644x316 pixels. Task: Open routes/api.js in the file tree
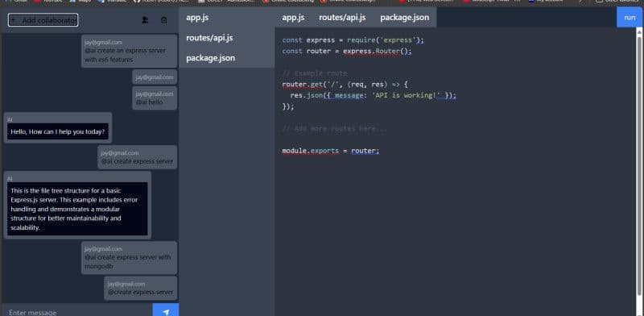pyautogui.click(x=227, y=37)
